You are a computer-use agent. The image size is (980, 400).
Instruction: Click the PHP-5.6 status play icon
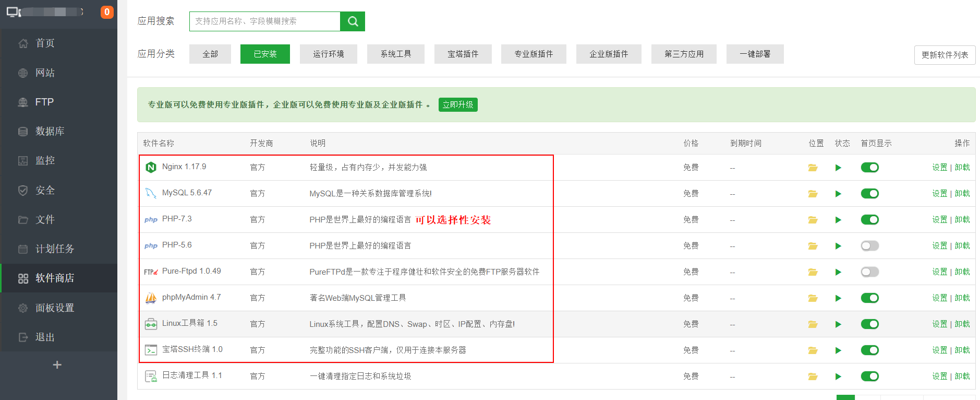pyautogui.click(x=838, y=246)
